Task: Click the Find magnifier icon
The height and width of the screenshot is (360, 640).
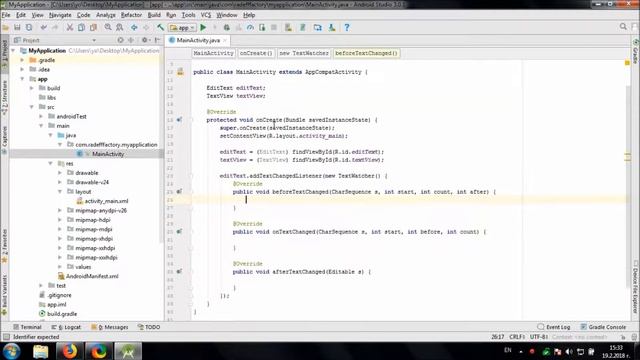Action: 108,27
